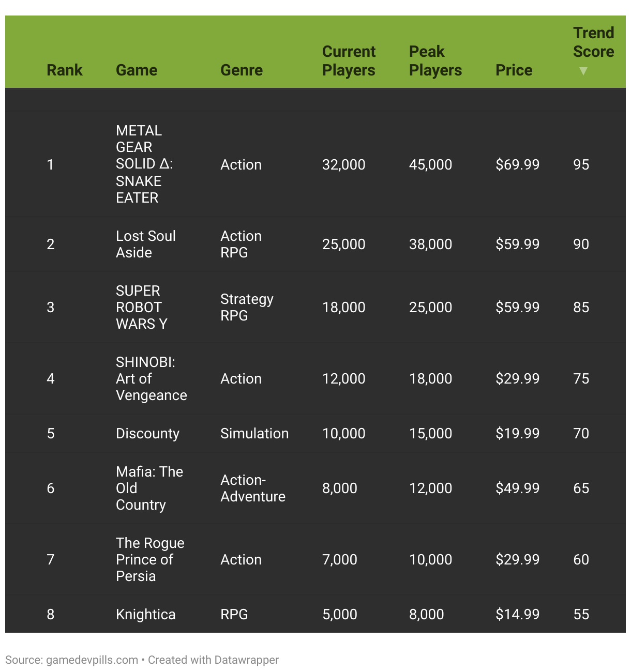The width and height of the screenshot is (631, 672).
Task: Click the Knightica game name
Action: coord(145,614)
